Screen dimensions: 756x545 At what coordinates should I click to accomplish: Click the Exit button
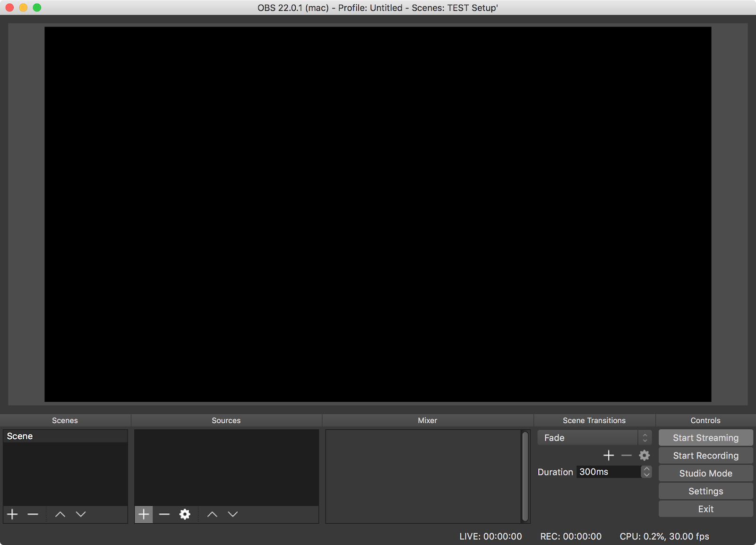coord(705,509)
